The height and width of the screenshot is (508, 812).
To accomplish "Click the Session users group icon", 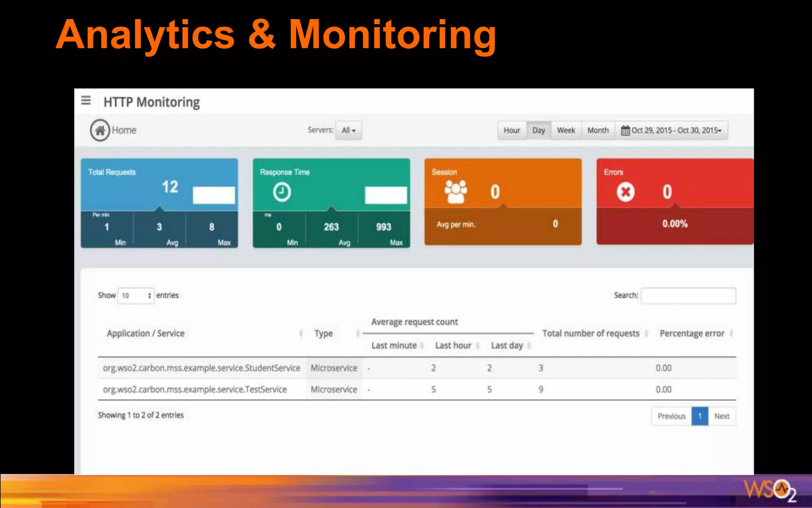I will pos(456,192).
